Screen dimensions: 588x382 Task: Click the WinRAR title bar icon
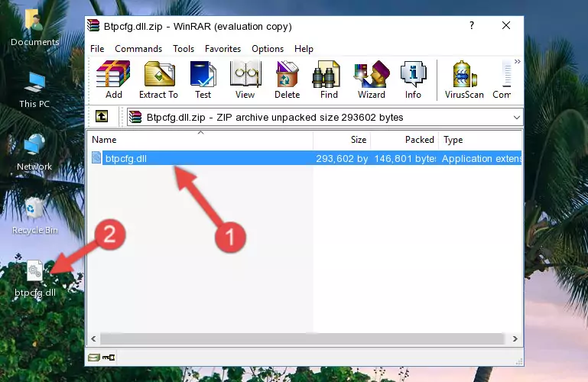tap(93, 25)
